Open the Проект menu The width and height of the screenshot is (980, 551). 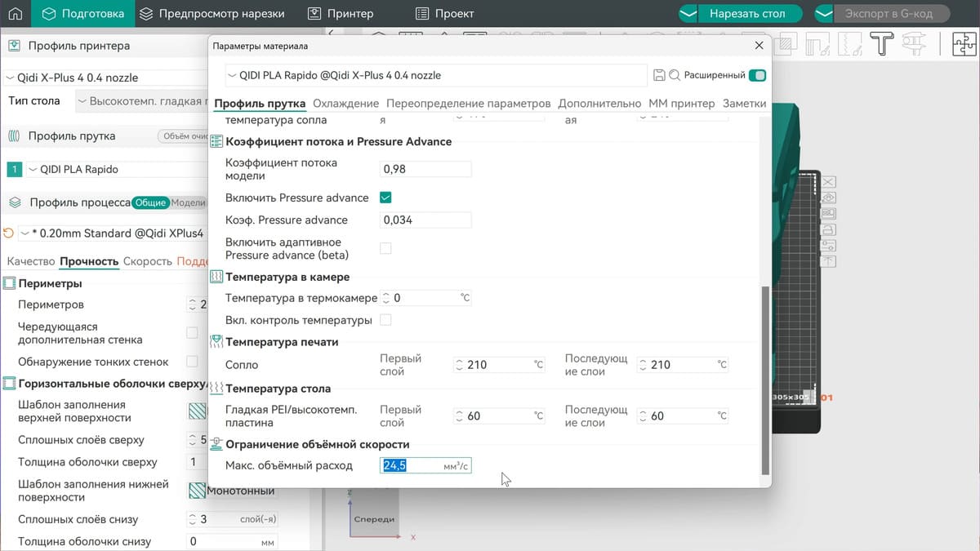point(436,13)
